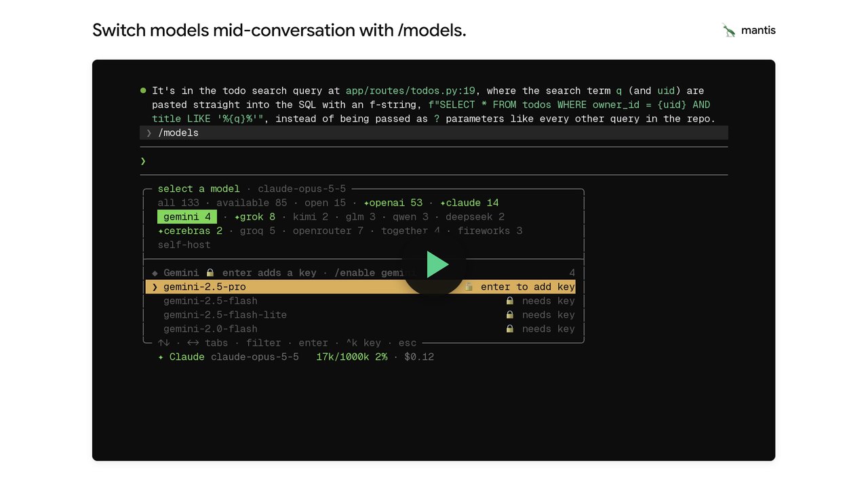
Task: Open the qwen 3 tab
Action: click(410, 217)
